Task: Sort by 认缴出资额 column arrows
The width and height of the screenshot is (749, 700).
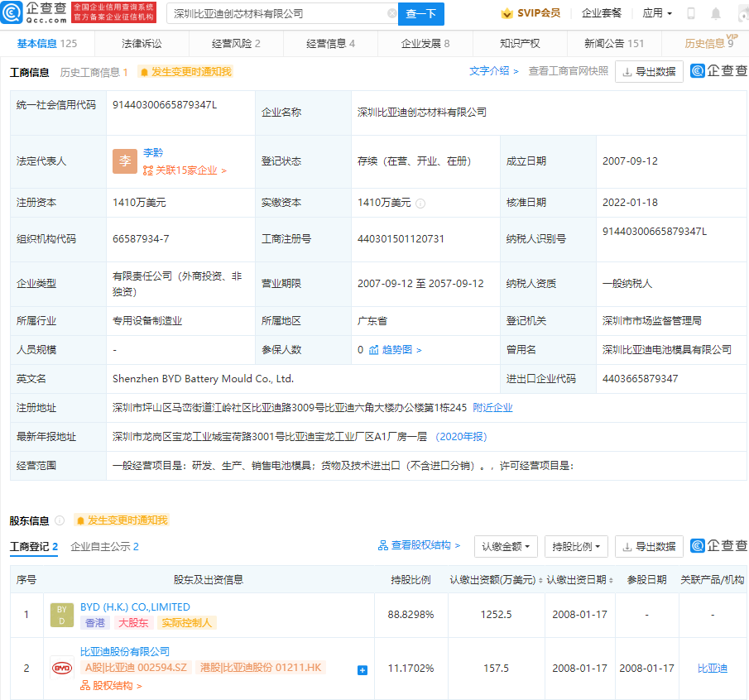Action: point(540,581)
